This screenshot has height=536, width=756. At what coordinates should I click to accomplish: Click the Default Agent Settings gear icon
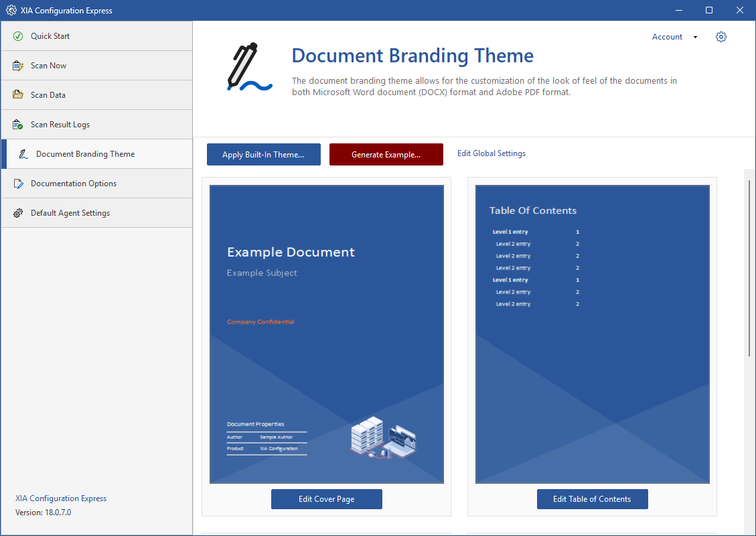18,213
